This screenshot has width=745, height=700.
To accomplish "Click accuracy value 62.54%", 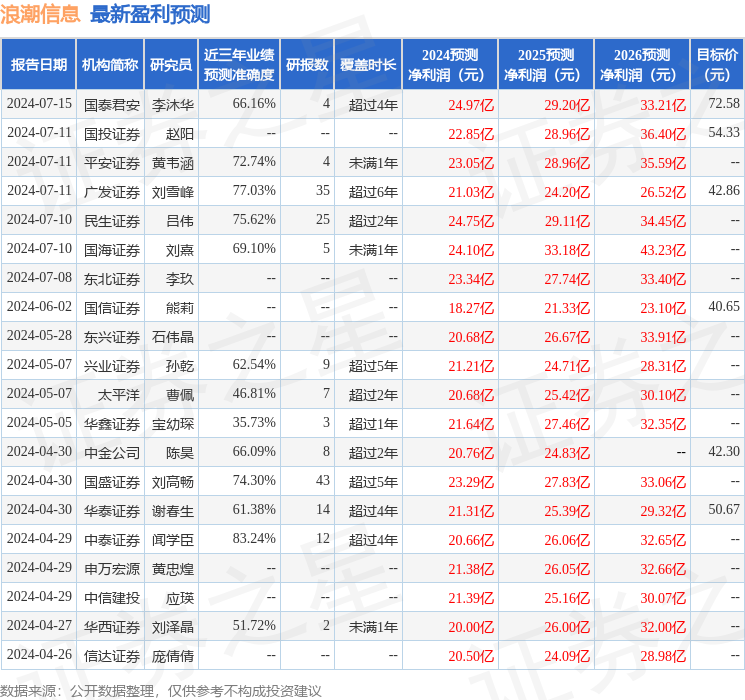I will [254, 364].
